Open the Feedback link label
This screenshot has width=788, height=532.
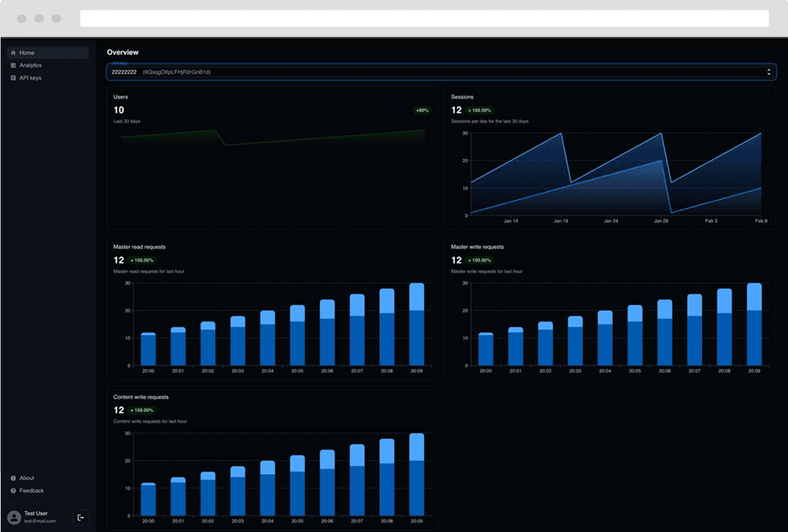pos(32,491)
